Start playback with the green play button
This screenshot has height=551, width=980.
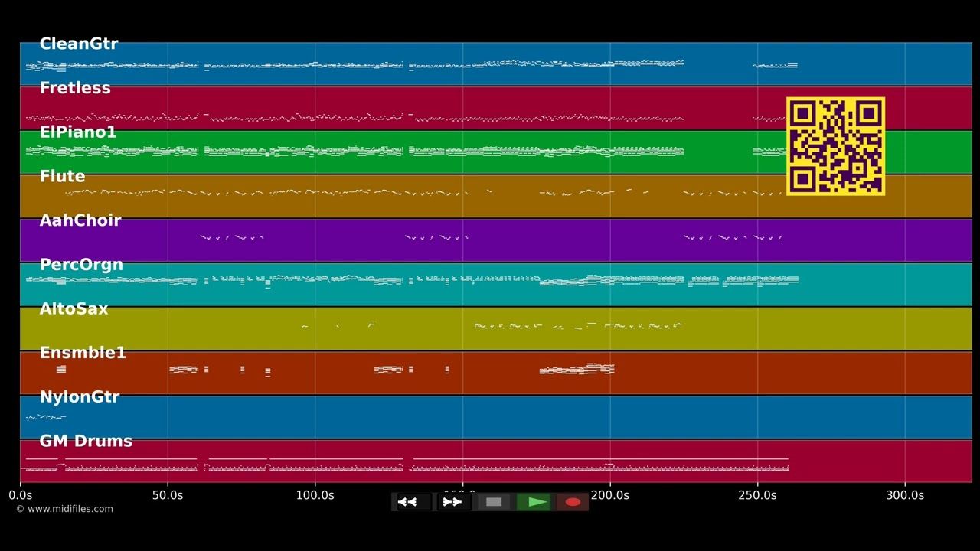(534, 502)
